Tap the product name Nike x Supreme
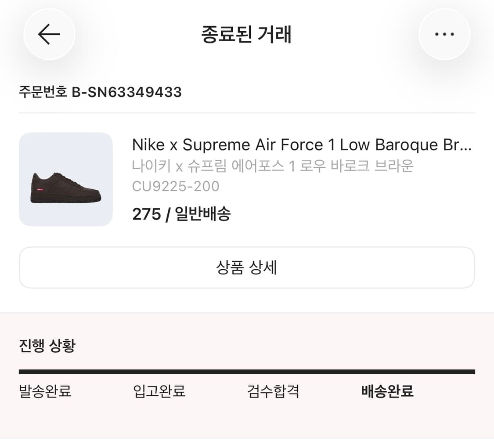 click(302, 145)
